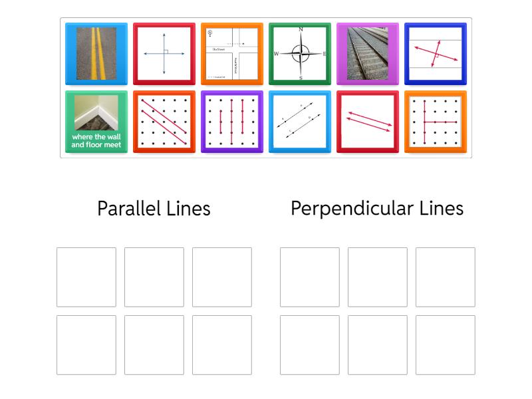
Task: Click the crossing red arrows card
Action: click(435, 54)
